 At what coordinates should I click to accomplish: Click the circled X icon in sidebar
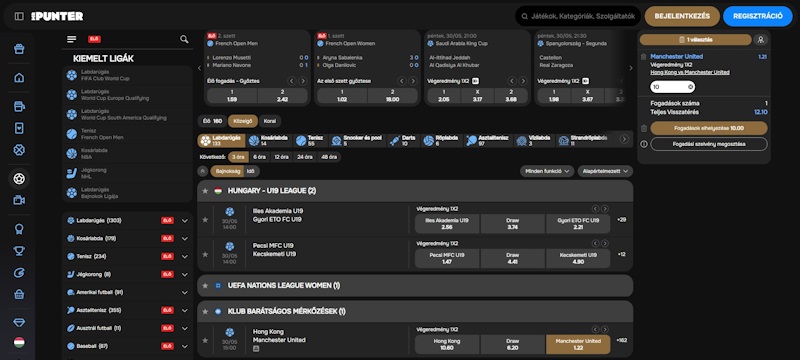(19, 150)
